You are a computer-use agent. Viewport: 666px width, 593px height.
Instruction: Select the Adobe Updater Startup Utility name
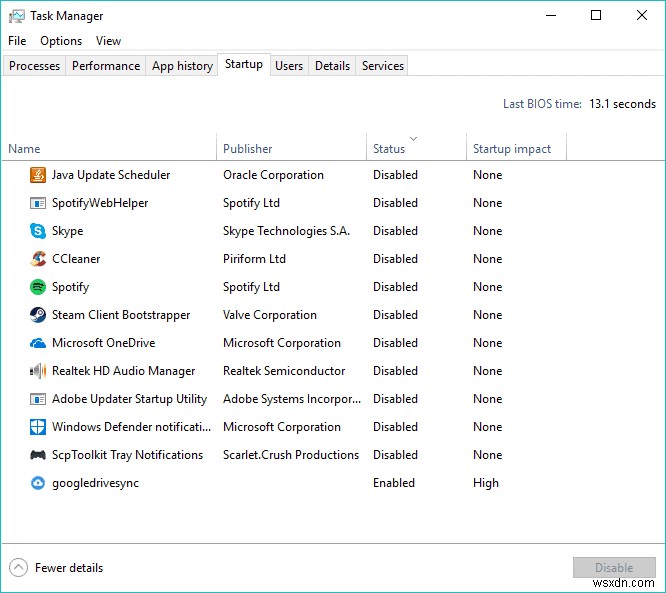pos(130,399)
